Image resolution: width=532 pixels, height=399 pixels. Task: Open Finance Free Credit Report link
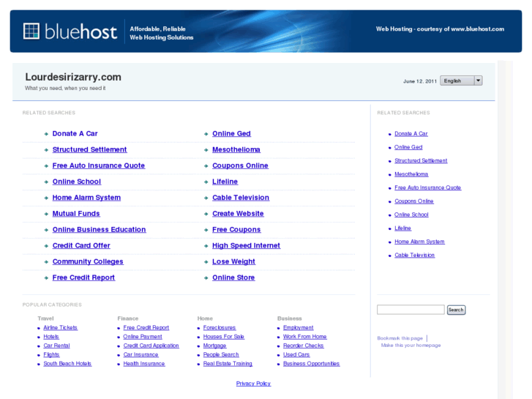tap(146, 328)
